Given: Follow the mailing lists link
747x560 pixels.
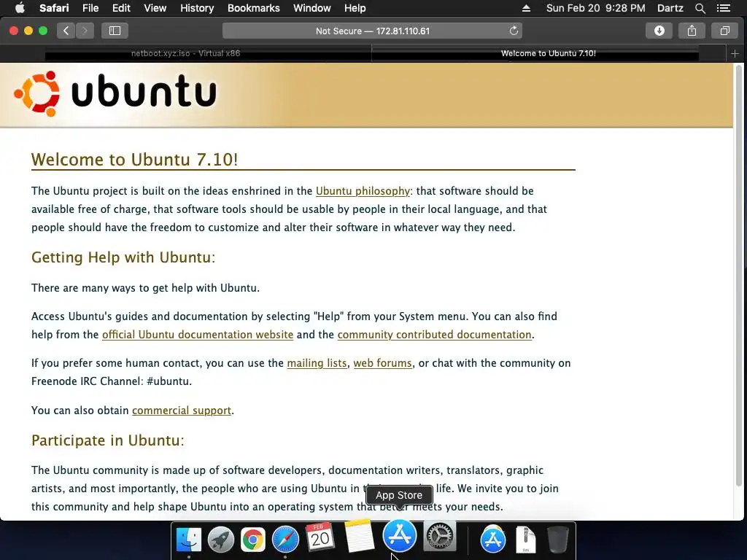Looking at the screenshot, I should (x=317, y=363).
